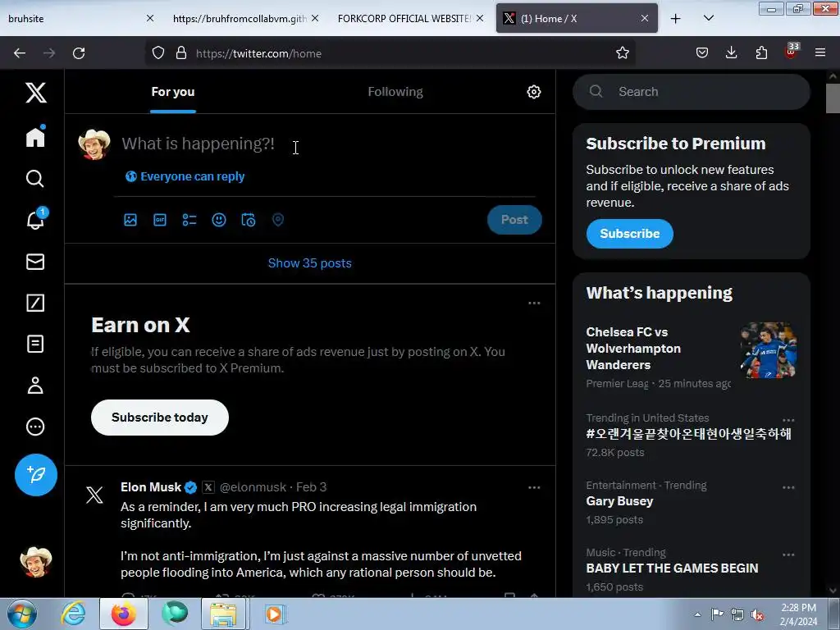Open Notifications bell icon
The height and width of the screenshot is (630, 840).
click(36, 219)
